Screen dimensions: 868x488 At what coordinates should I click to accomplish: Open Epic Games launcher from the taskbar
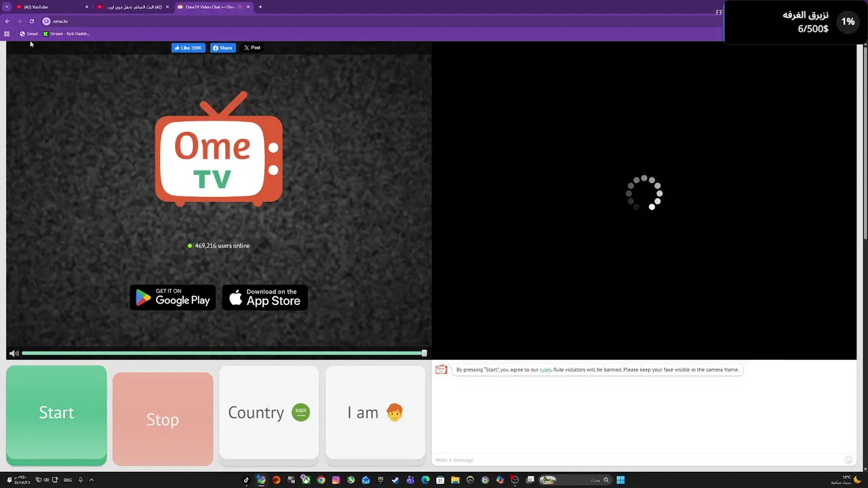[380, 480]
